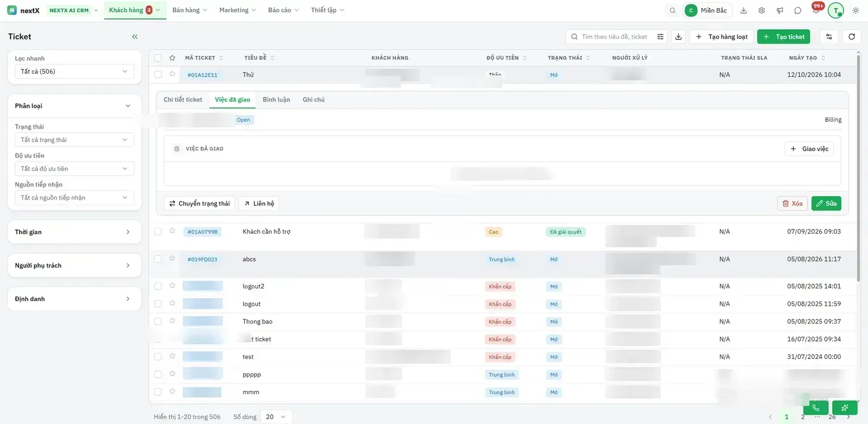Viewport: 868px width, 424px height.
Task: Click the green 'Tạo ticket' button
Action: coord(783,37)
